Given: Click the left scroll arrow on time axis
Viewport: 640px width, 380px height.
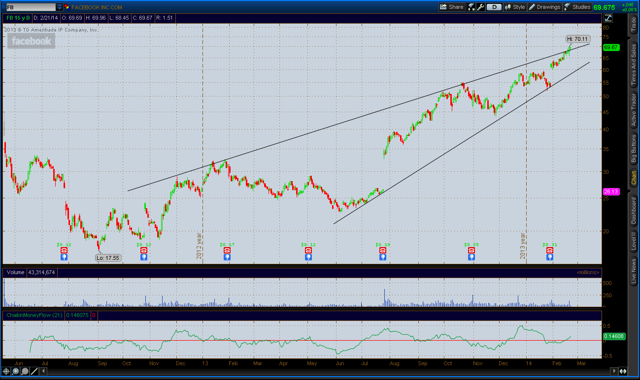Looking at the screenshot, I should point(43,371).
